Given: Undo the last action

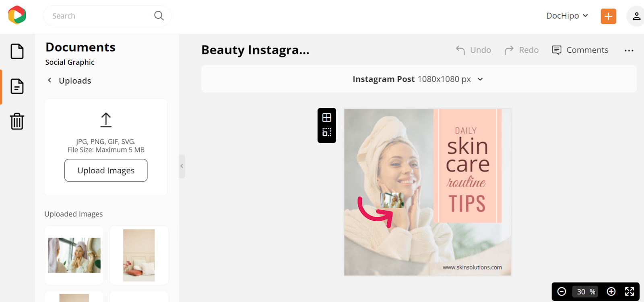Looking at the screenshot, I should [x=473, y=50].
